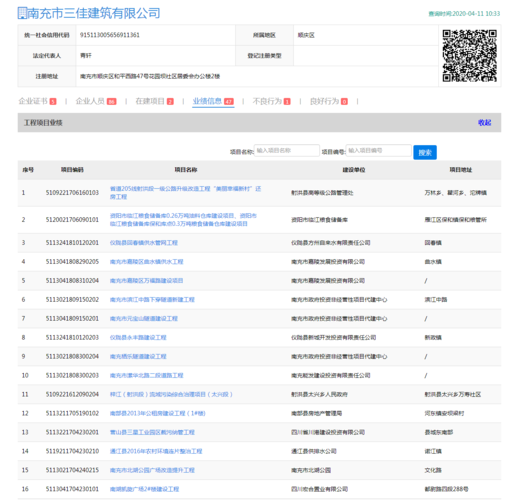Open project link for code 5113021808300204
523x500 pixels.
[x=138, y=357]
